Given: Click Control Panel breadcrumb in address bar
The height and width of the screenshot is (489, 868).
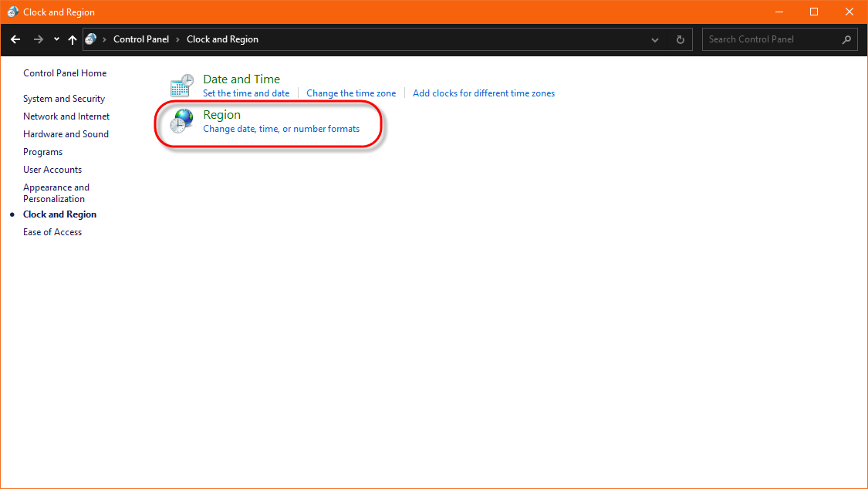Looking at the screenshot, I should click(x=141, y=39).
